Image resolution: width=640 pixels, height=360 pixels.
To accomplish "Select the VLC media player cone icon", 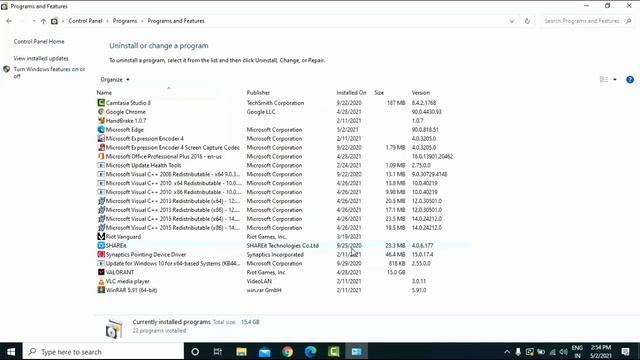I will (101, 281).
